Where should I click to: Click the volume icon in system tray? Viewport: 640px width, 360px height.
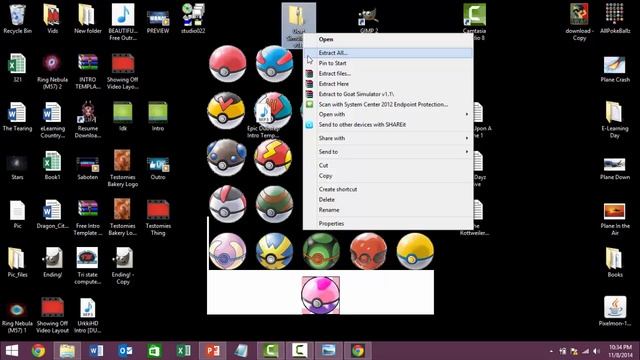click(596, 351)
